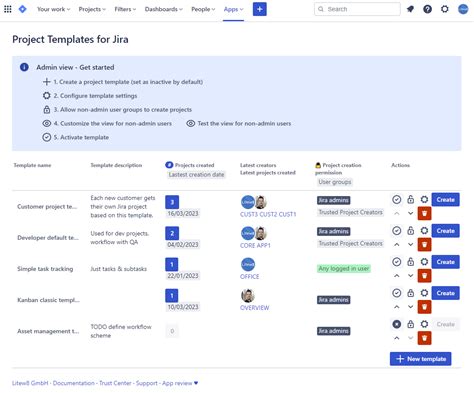Open the Filters menu
This screenshot has height=393, width=474.
125,9
